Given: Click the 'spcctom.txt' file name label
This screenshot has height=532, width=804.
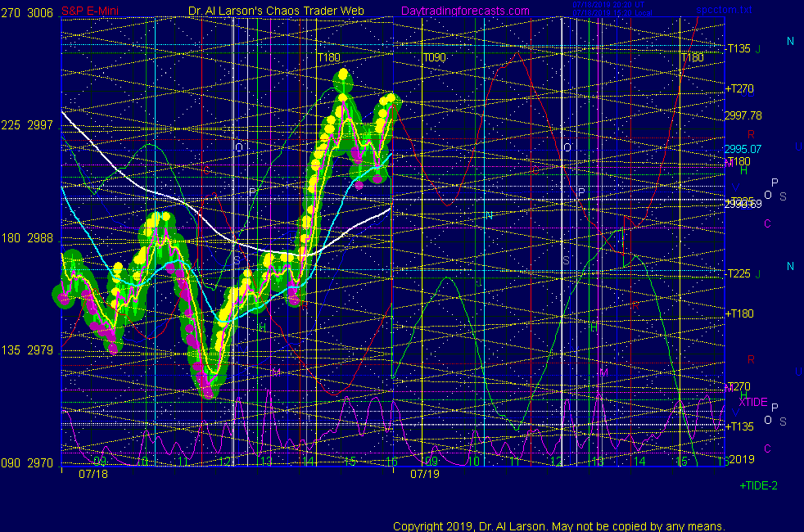Looking at the screenshot, I should [x=724, y=9].
